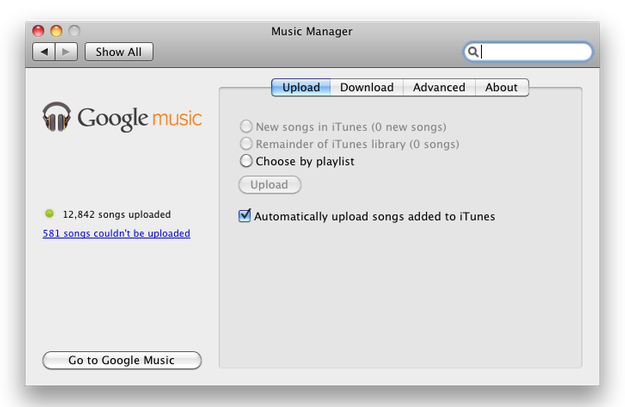This screenshot has height=407, width=625.
Task: Click Go to Google Music button
Action: (x=122, y=360)
